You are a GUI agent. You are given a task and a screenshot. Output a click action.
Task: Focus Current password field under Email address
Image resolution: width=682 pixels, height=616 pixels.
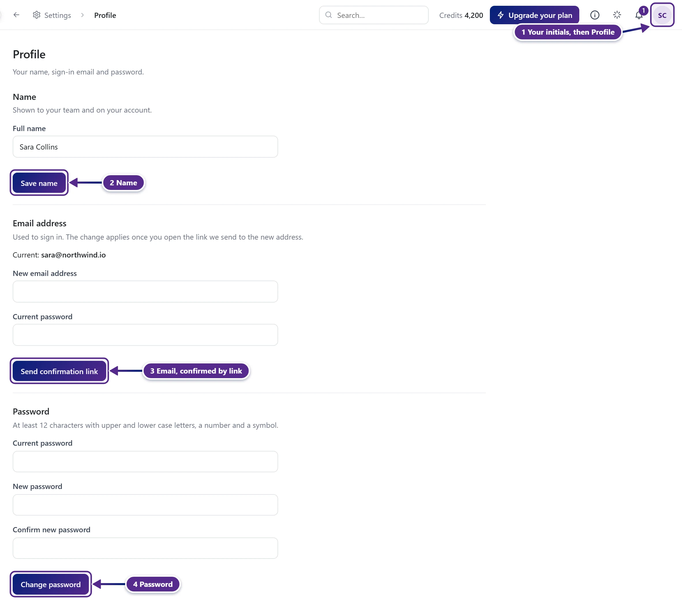pos(145,335)
